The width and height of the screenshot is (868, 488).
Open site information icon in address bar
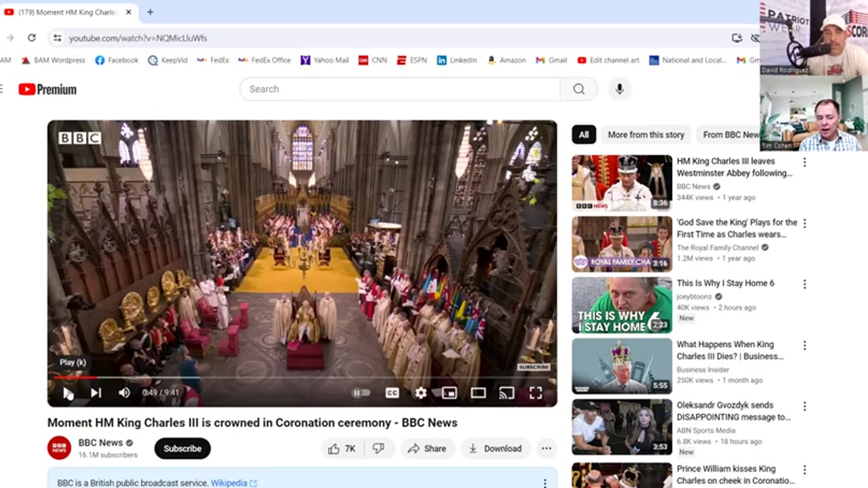click(57, 38)
